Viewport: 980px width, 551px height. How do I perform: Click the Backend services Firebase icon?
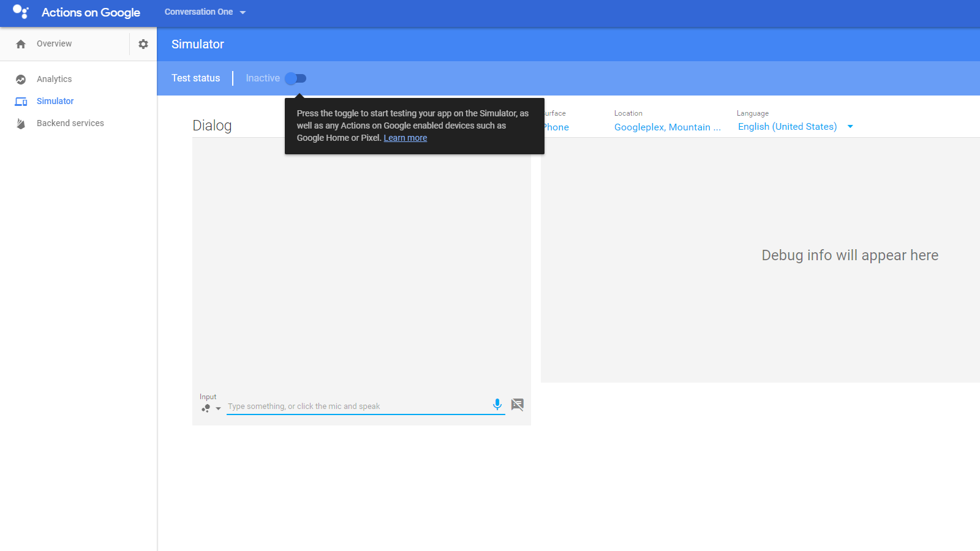[21, 124]
